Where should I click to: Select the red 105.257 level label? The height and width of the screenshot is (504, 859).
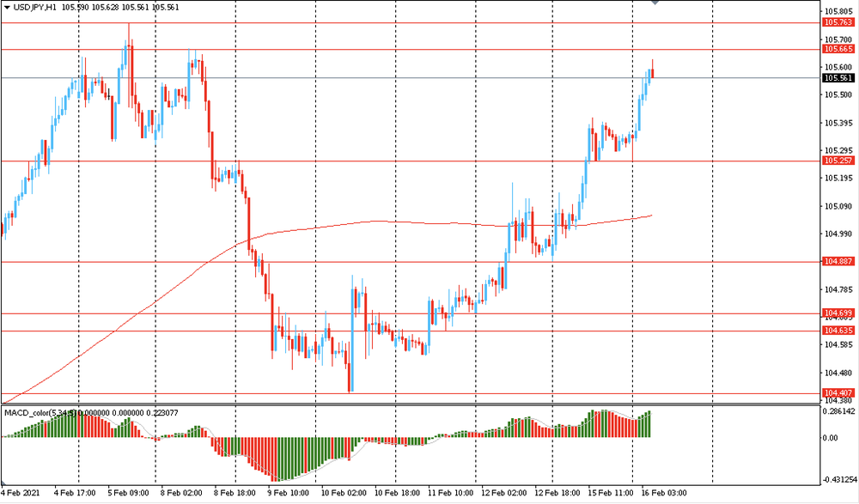point(838,161)
